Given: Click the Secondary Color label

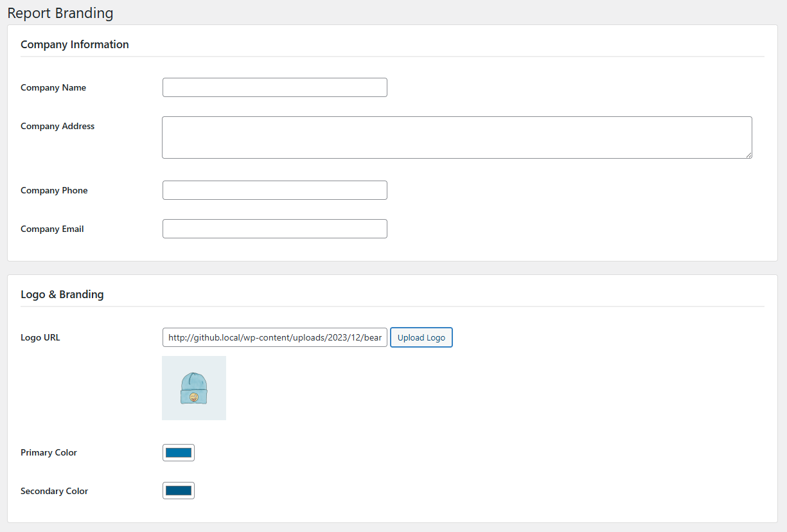Looking at the screenshot, I should pos(54,491).
